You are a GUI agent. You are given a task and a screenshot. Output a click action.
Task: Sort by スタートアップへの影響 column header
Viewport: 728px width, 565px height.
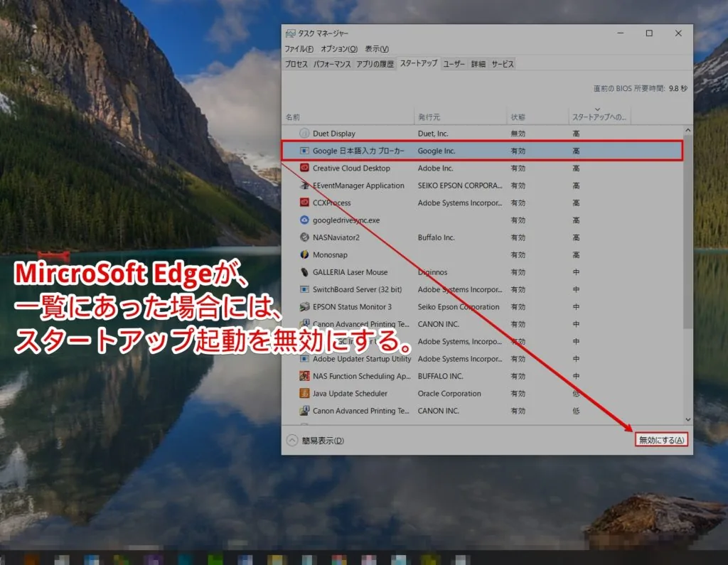click(599, 117)
